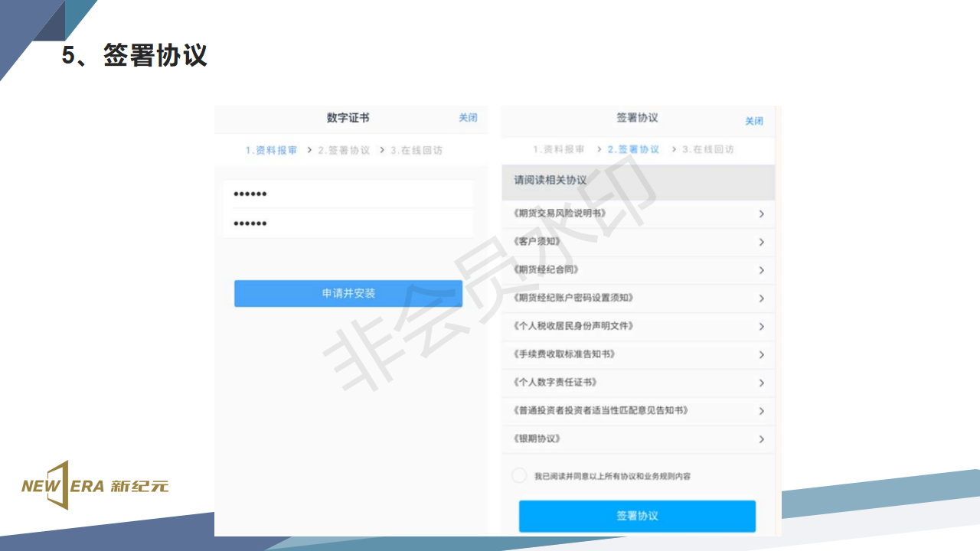Open 《期货交易风险说明书》 chevron arrow
980x551 pixels.
point(761,214)
